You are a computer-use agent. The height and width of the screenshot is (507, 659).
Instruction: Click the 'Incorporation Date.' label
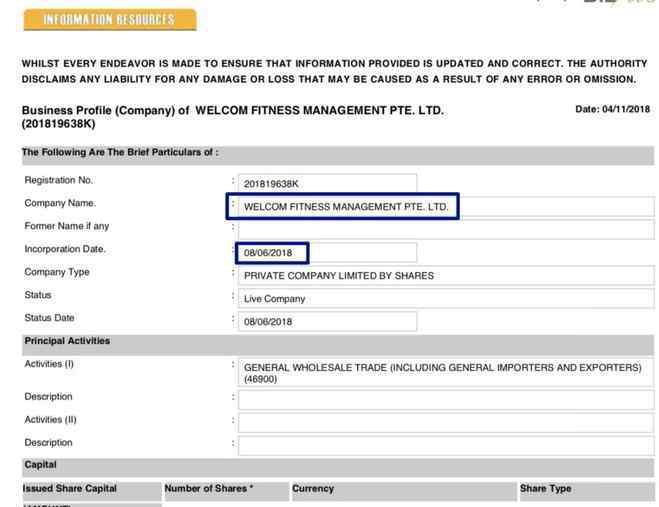coord(65,249)
